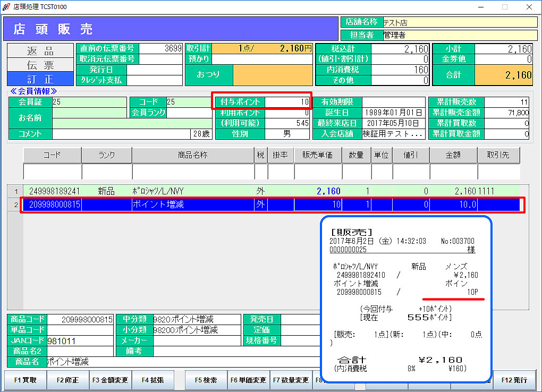Image resolution: width=542 pixels, height=392 pixels.
Task: Click the 会員証 member card field
Action: (89, 102)
